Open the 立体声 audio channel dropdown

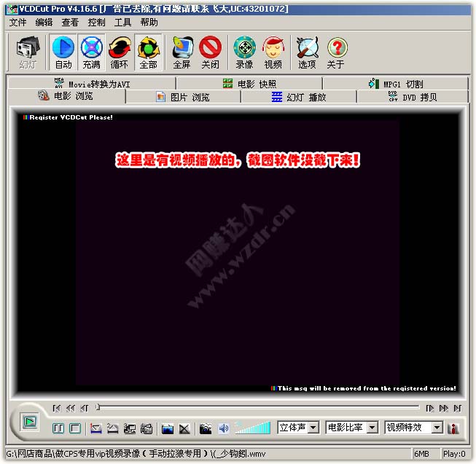(298, 428)
